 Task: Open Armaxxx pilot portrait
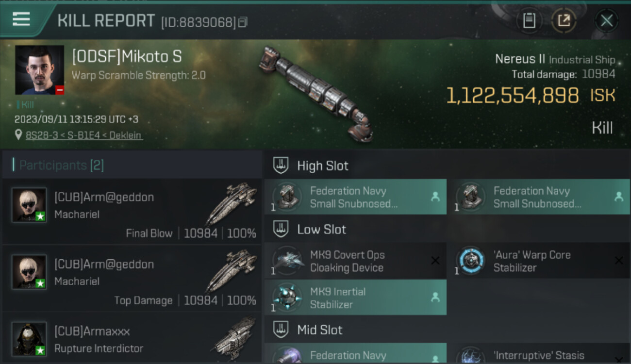(x=29, y=339)
